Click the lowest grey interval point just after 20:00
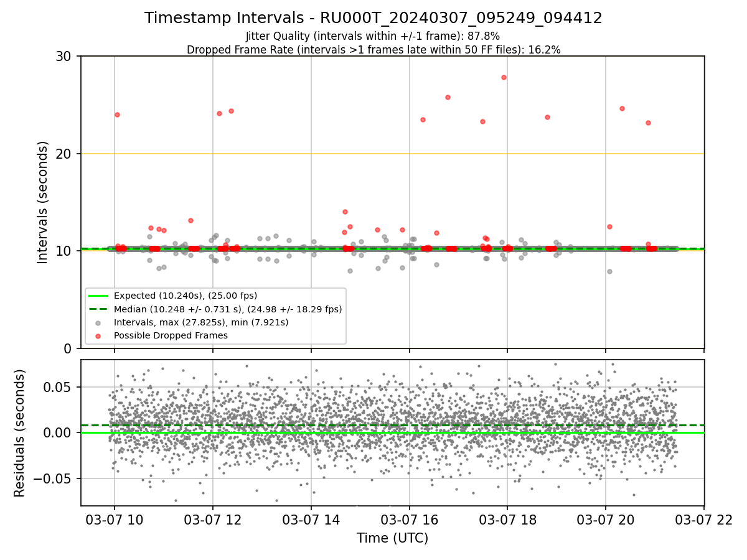Image resolution: width=747 pixels, height=560 pixels. pyautogui.click(x=609, y=271)
